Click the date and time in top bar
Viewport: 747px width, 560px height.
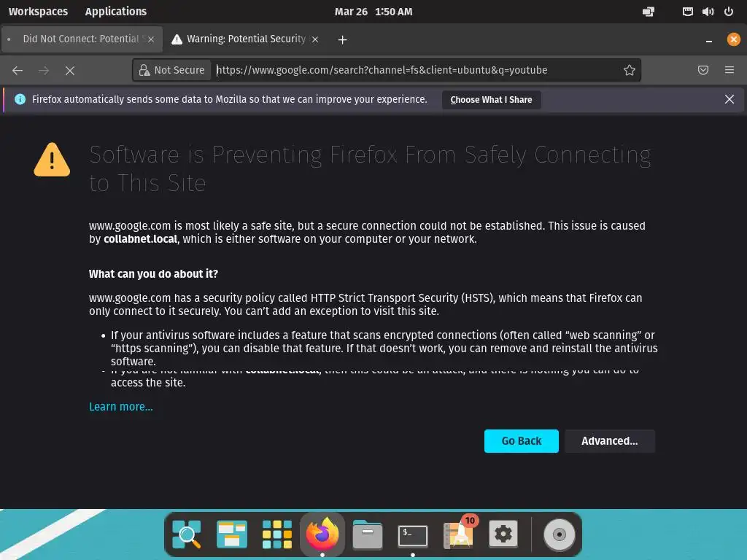(373, 12)
